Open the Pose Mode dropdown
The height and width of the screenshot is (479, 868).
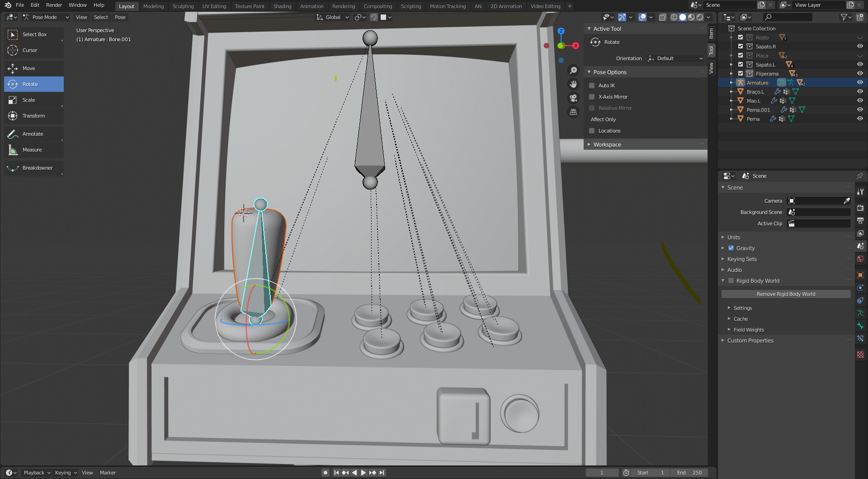[x=46, y=17]
